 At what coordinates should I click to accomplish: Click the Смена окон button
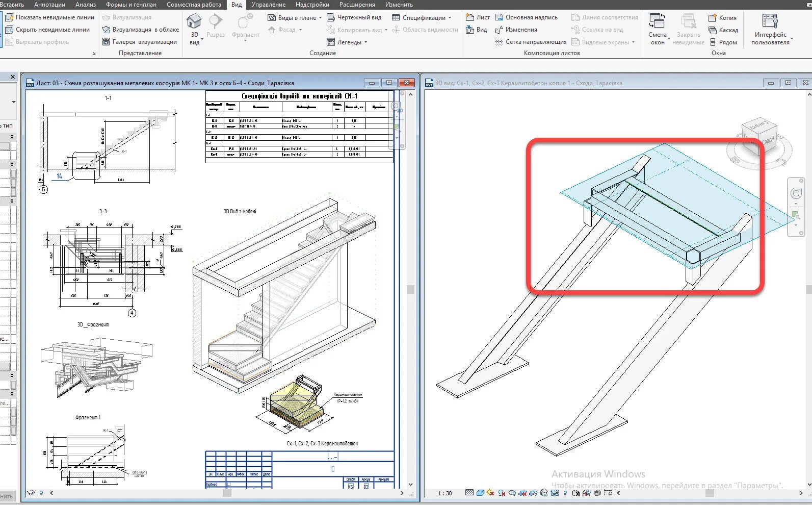pos(658,29)
